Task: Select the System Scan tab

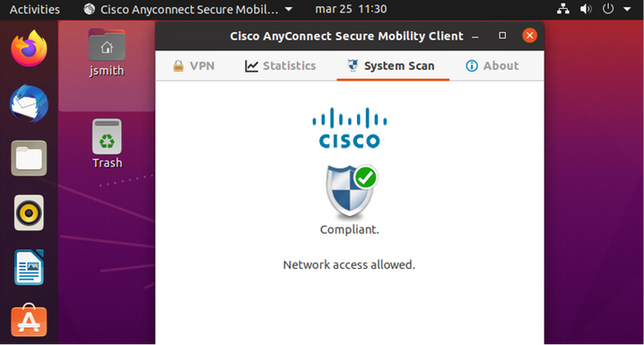Action: point(393,65)
